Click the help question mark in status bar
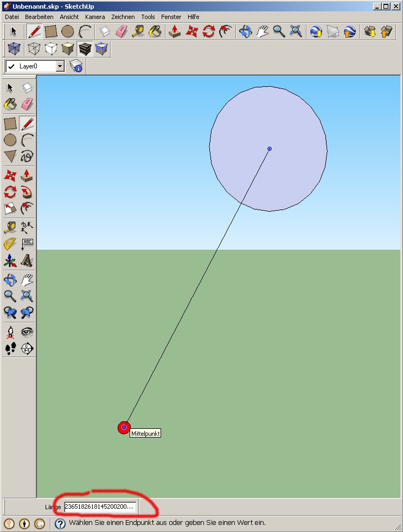The image size is (403, 532). [60, 523]
